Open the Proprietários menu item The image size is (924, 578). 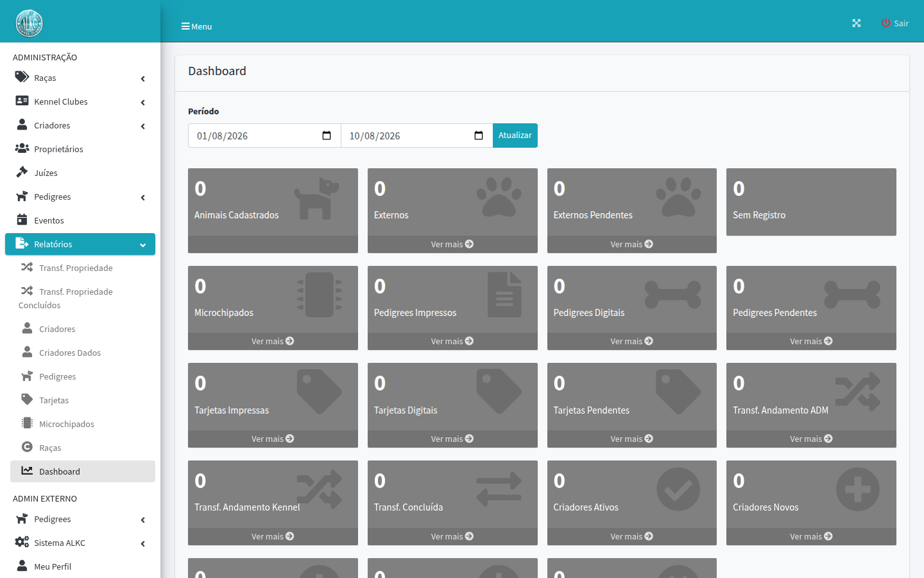[x=80, y=149]
